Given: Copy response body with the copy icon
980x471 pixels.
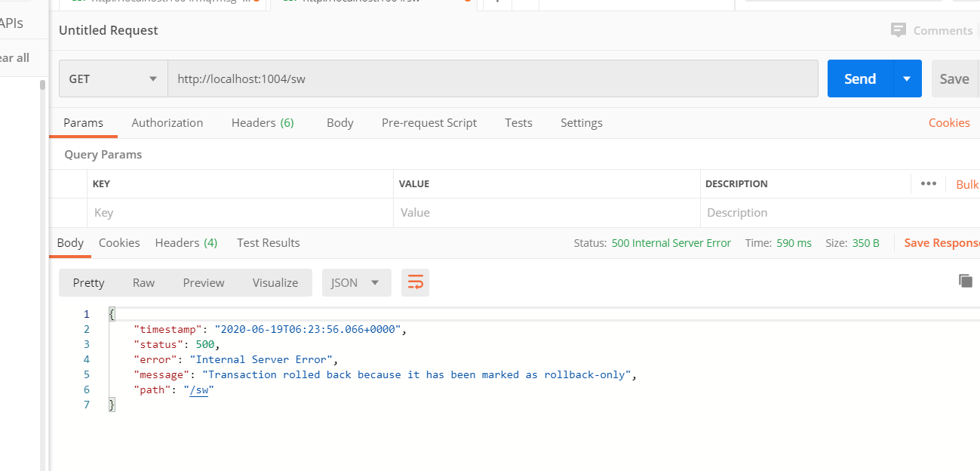Looking at the screenshot, I should (x=965, y=280).
